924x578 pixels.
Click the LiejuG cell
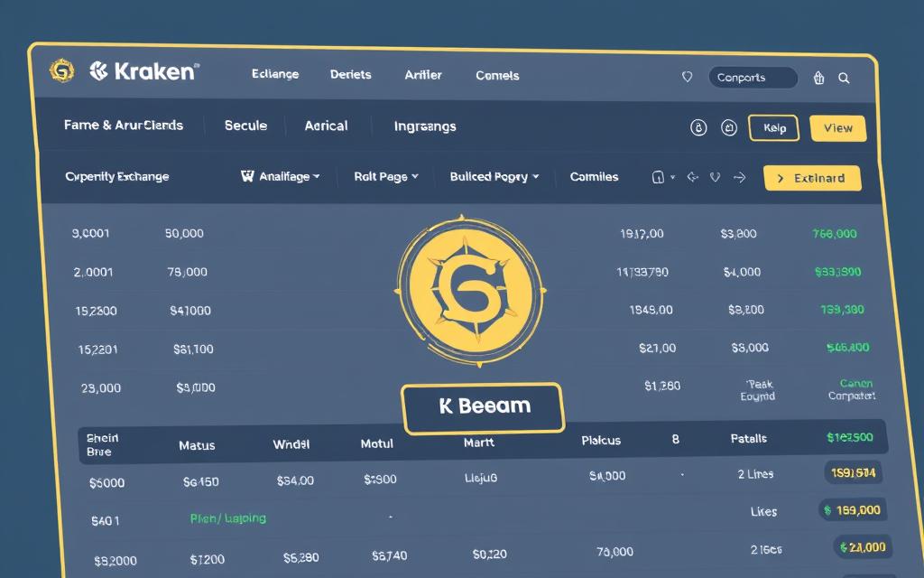tap(481, 478)
